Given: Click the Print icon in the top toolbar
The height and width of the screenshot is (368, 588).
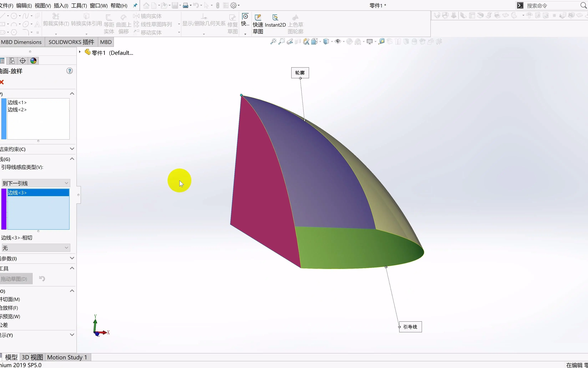Looking at the screenshot, I should [x=185, y=5].
